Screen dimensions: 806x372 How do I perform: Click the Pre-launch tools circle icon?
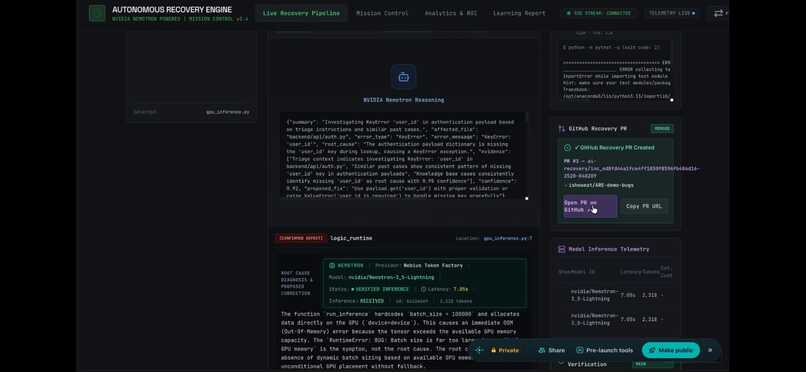click(580, 350)
